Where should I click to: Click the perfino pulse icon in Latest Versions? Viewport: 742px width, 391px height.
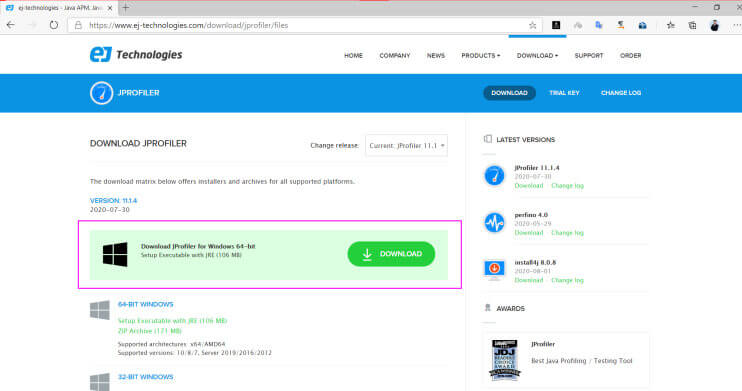[x=494, y=222]
